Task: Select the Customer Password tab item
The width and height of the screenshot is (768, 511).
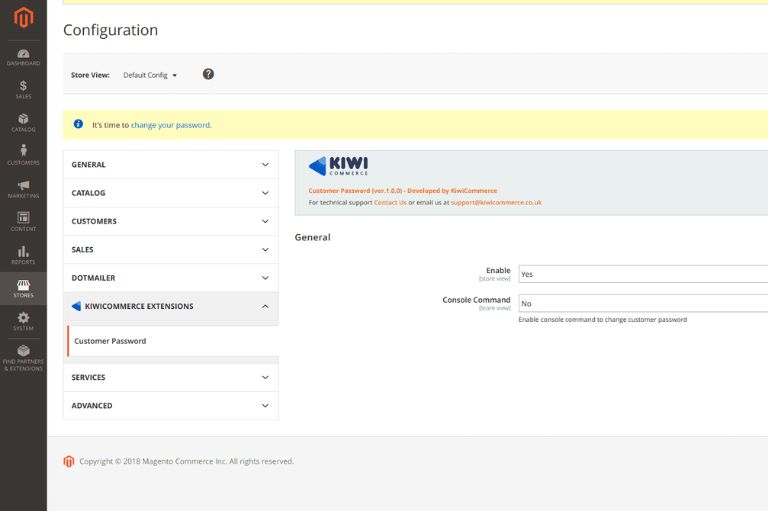Action: pyautogui.click(x=110, y=341)
